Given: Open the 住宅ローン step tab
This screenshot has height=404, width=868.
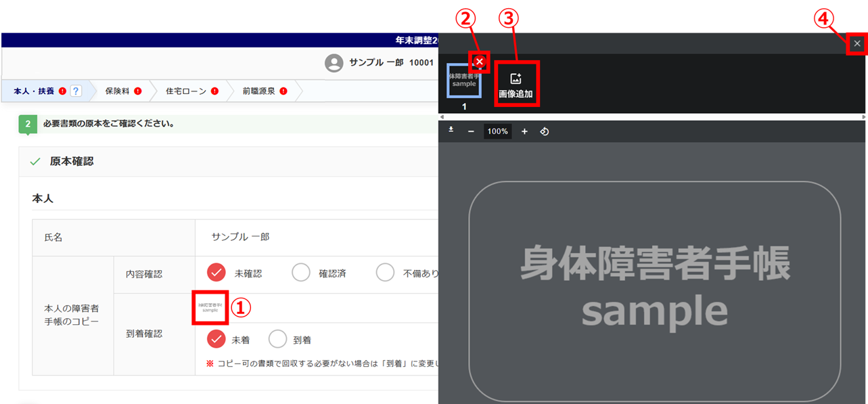Looking at the screenshot, I should click(193, 91).
